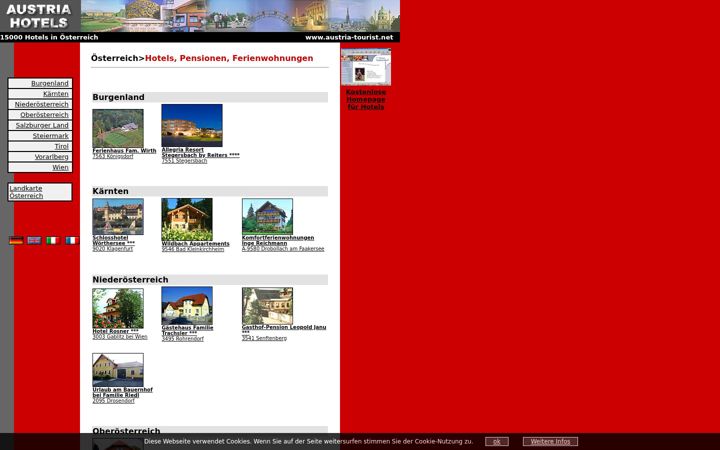Click the 3541 Senftenberg address link
The width and height of the screenshot is (720, 450).
264,338
